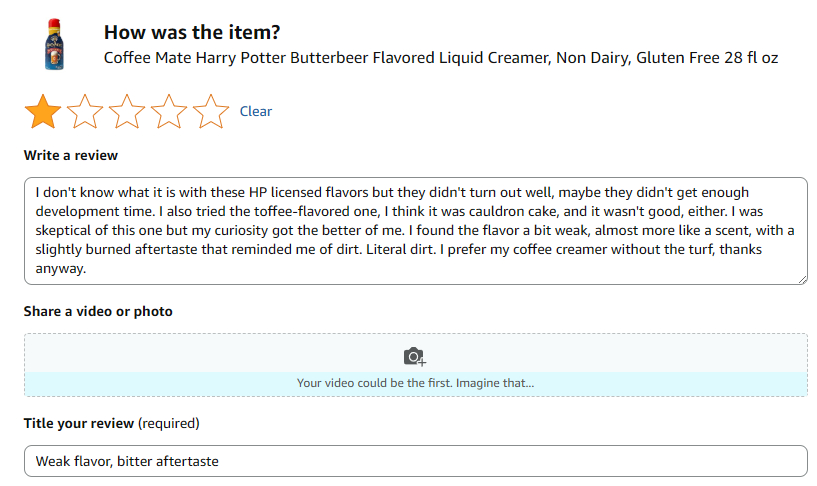This screenshot has height=486, width=817.
Task: Give the item five stars
Action: point(211,111)
